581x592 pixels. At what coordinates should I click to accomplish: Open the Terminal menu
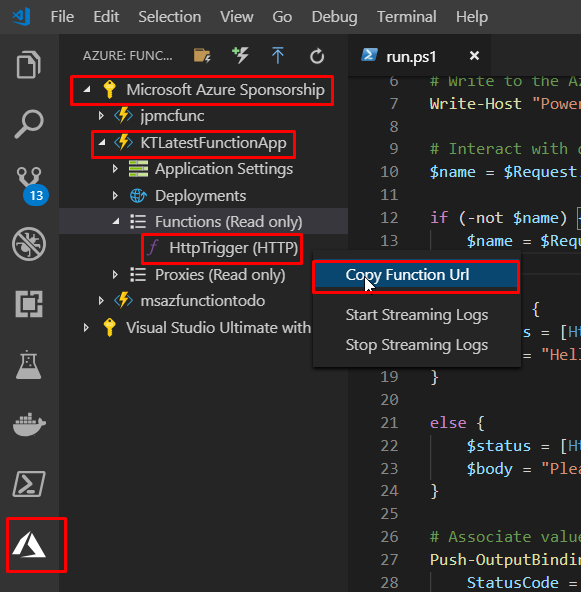click(407, 17)
